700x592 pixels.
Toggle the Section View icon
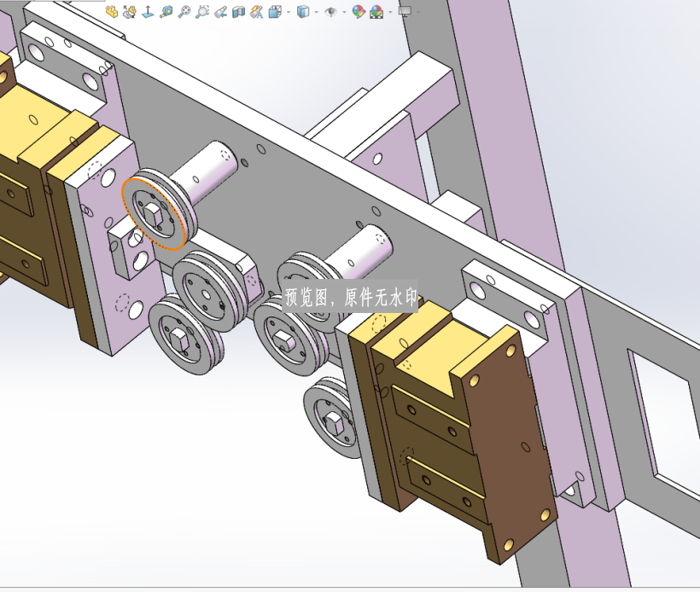[x=239, y=12]
